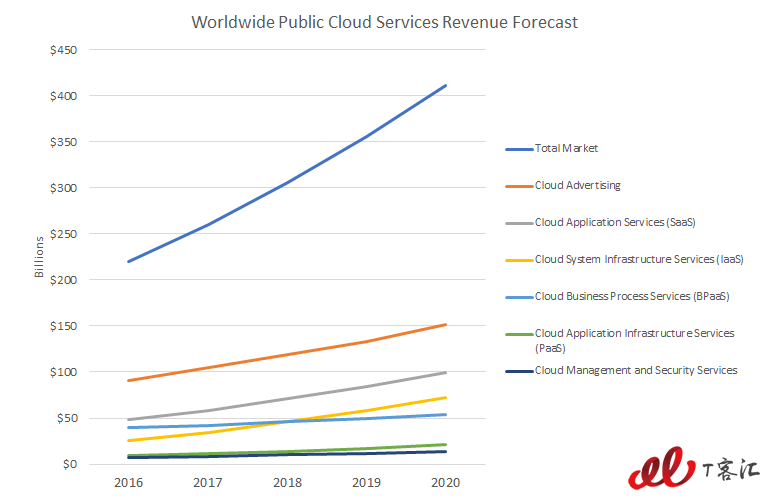Click the orange Cloud Advertising legend line swatch

point(520,186)
